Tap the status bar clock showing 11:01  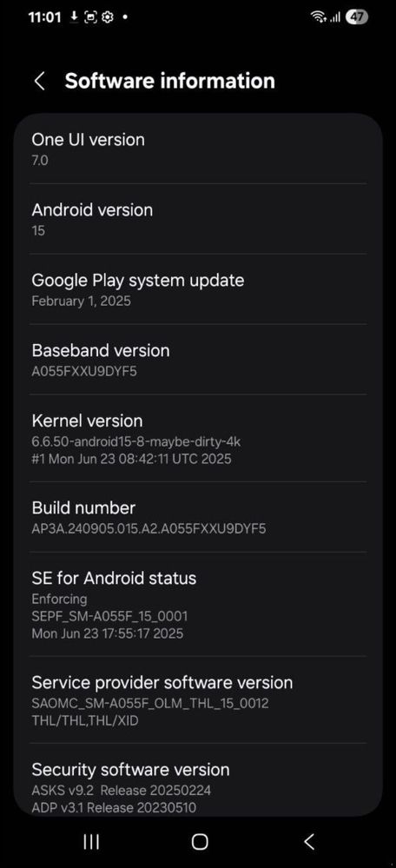(x=44, y=17)
